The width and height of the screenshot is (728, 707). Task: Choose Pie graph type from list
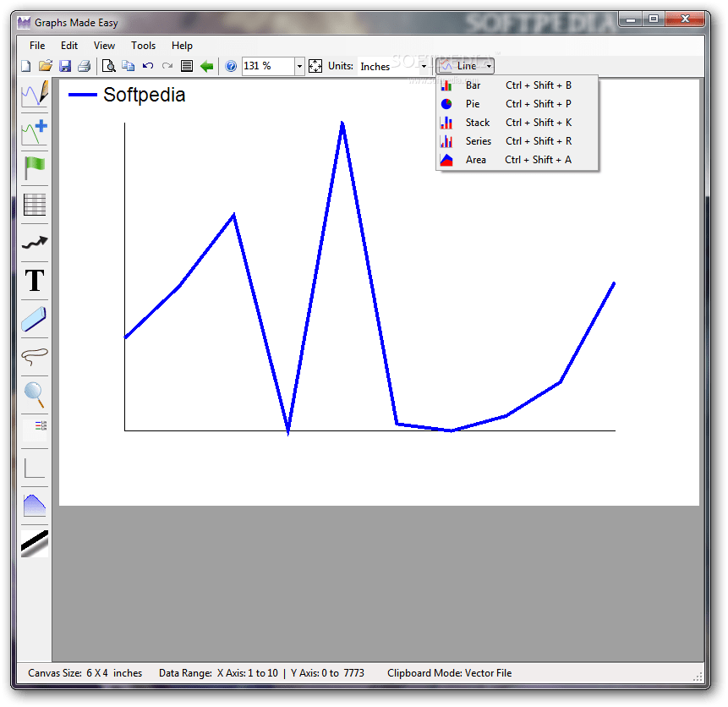[517, 104]
